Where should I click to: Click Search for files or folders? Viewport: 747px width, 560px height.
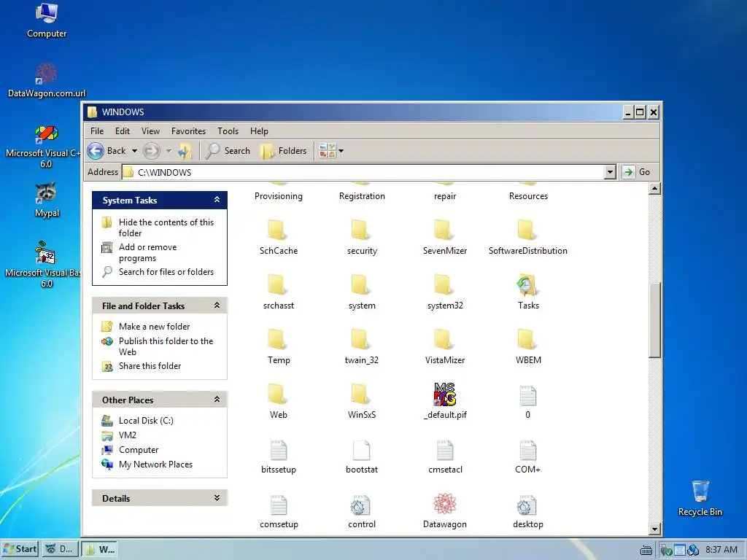[x=166, y=272]
